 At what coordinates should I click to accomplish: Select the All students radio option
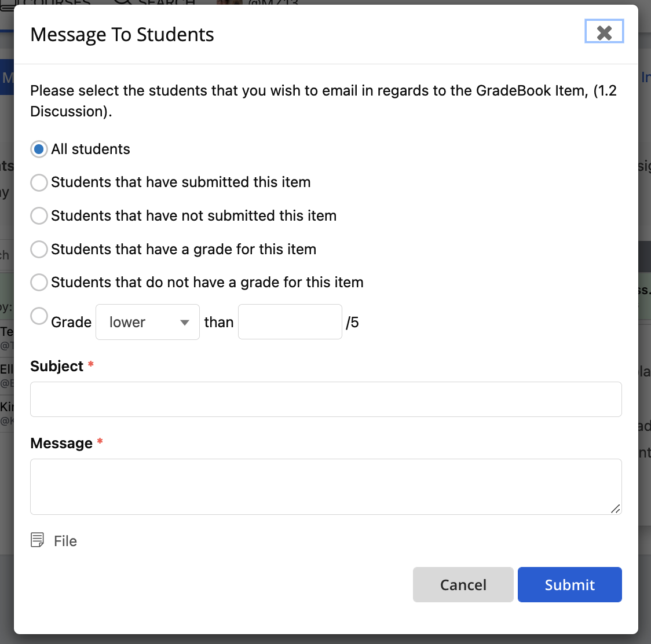[39, 149]
